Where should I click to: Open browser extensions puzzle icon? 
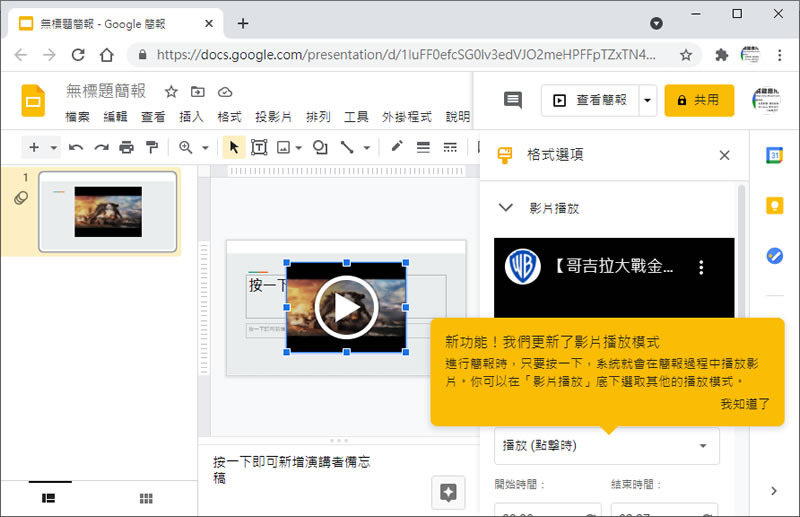721,55
